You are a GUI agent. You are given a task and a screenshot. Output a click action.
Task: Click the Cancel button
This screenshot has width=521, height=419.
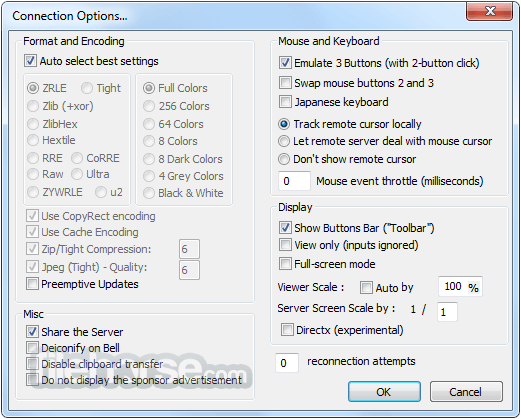[x=466, y=392]
